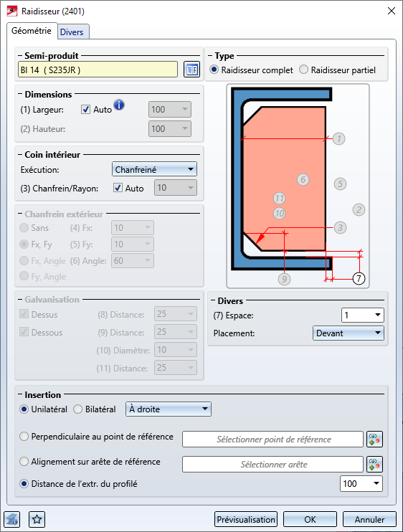Click semi-produit field BI 14 (S235JR)
The height and width of the screenshot is (532, 403).
click(98, 70)
